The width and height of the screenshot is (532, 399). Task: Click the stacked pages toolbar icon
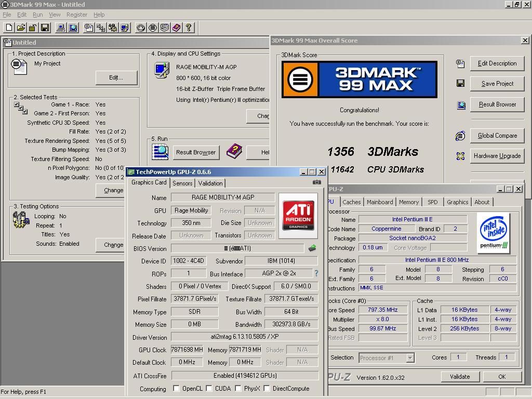click(x=165, y=28)
